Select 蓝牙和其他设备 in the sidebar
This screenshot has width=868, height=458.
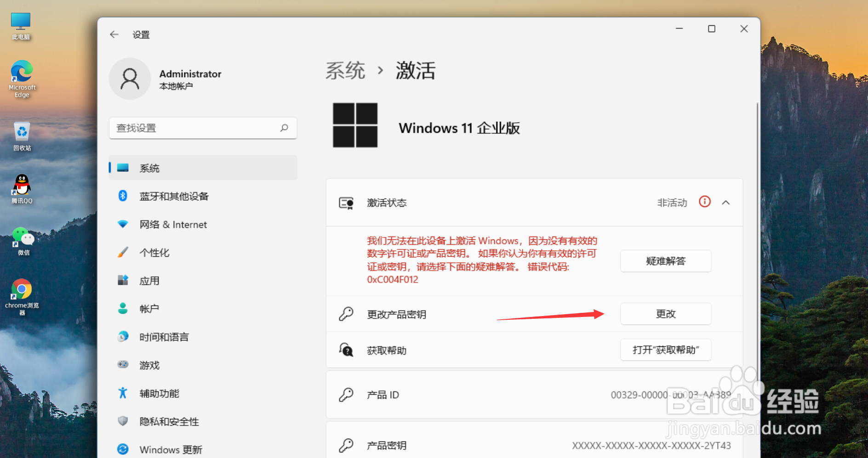(203, 196)
